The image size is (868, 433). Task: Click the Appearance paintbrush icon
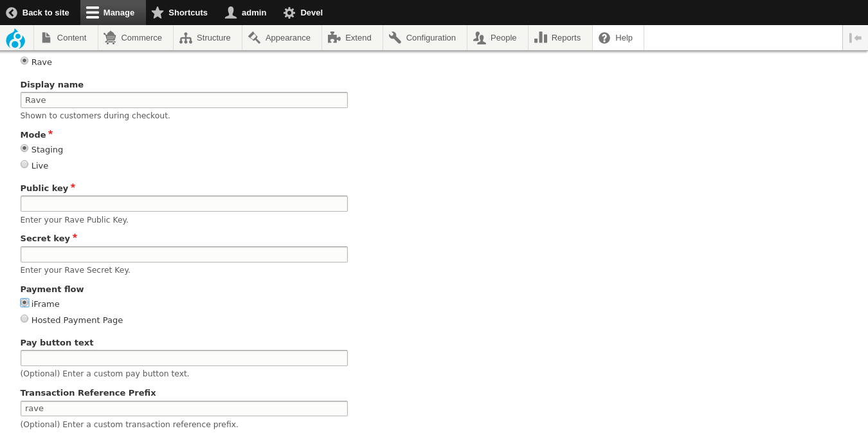tap(255, 38)
